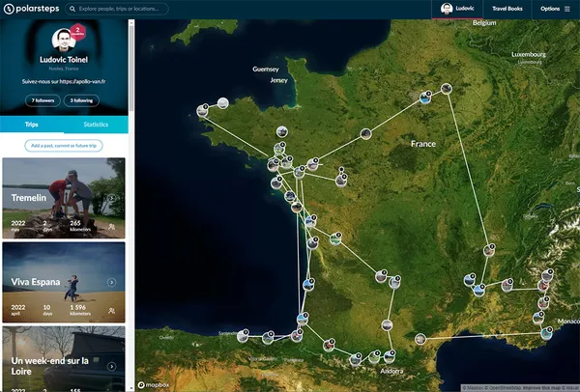Viewport: 580px width, 392px height.
Task: Click the red countries badge
Action: click(77, 32)
